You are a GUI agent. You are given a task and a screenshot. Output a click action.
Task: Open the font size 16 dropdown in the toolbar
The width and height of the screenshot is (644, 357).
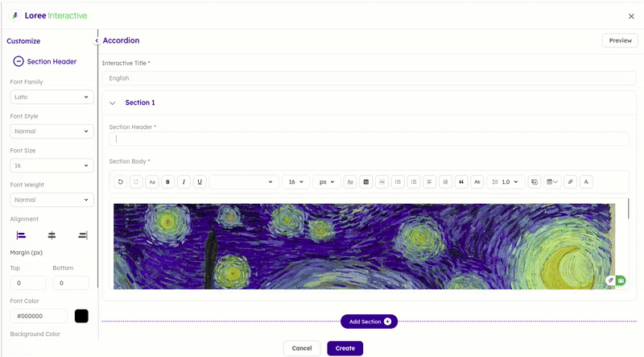295,182
